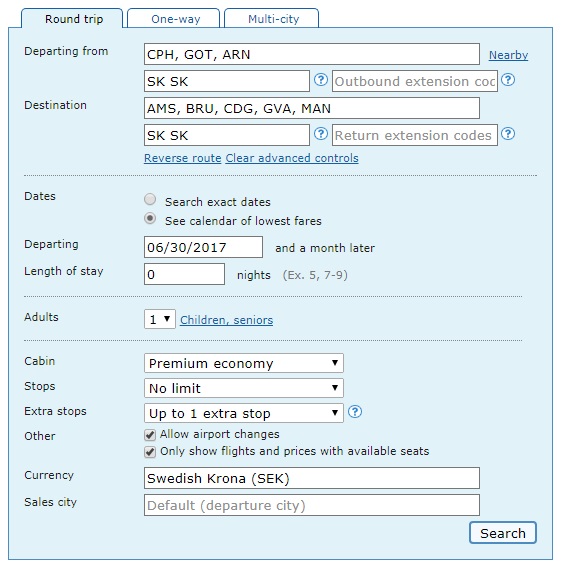
Task: Uncheck Allow airport changes checkbox
Action: (150, 435)
